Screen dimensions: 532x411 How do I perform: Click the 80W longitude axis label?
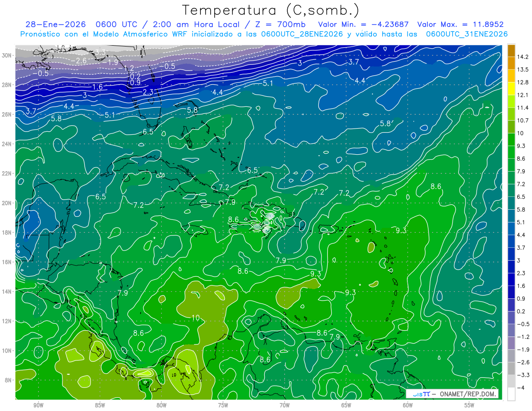161,405
